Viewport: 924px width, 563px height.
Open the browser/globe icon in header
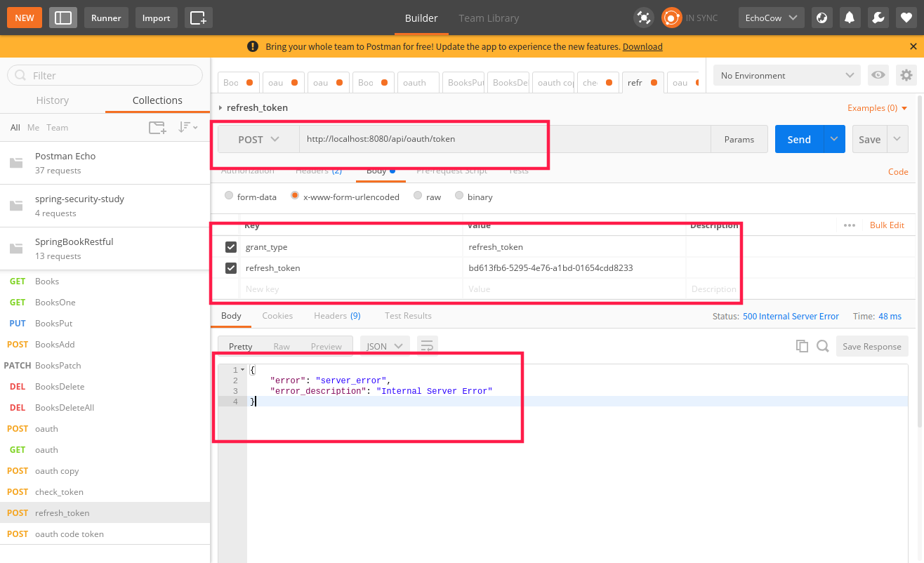tap(822, 18)
